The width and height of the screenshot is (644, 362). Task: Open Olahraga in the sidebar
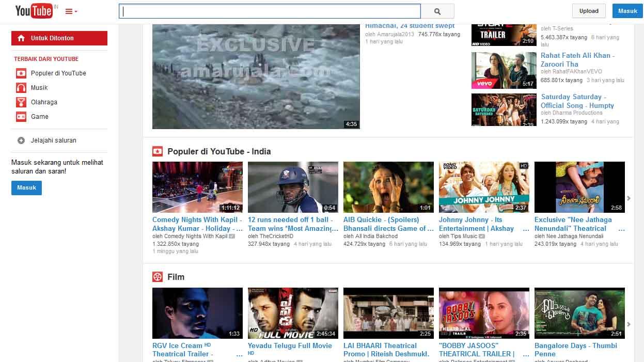tap(44, 102)
